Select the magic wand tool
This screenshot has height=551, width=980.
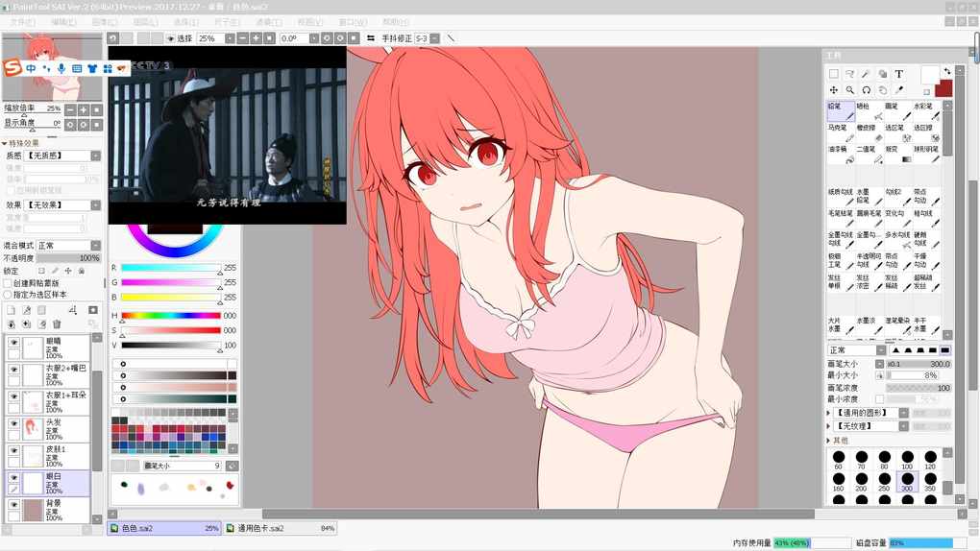click(x=867, y=74)
